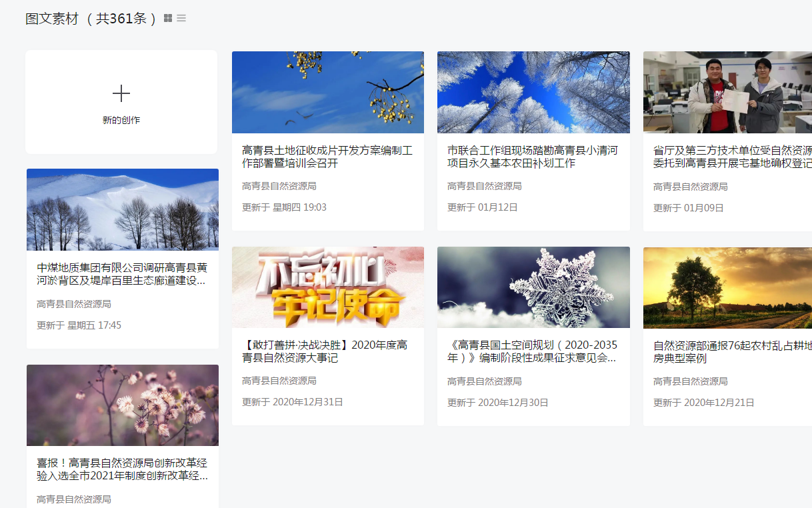812x508 pixels.
Task: Open article 【敢打善拼·决战决胜】2020年度大事记
Action: point(325,351)
